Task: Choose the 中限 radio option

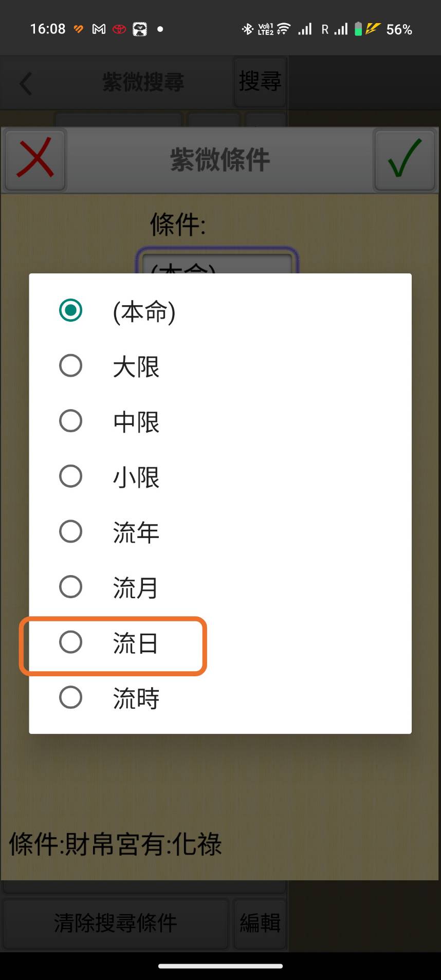Action: pyautogui.click(x=71, y=421)
